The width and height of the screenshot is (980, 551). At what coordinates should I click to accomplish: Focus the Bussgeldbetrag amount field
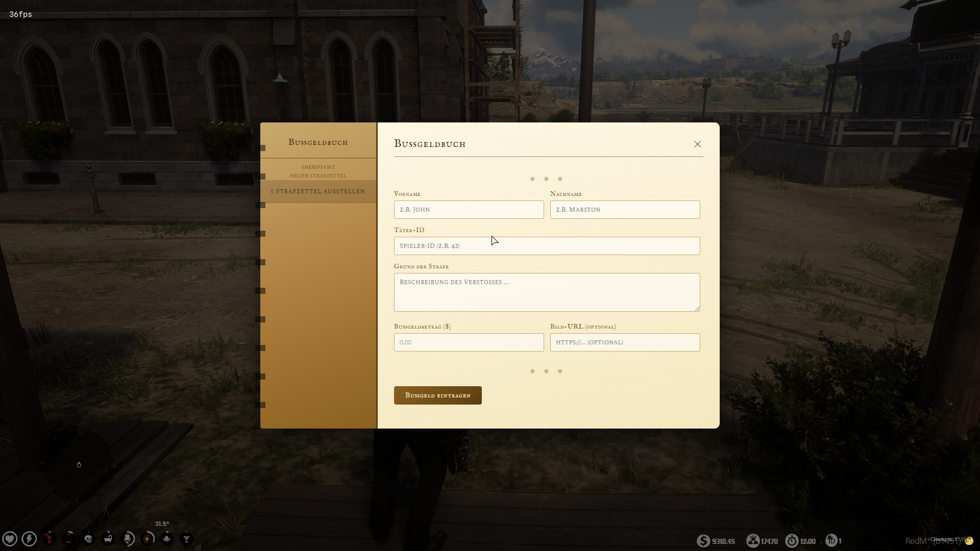[x=469, y=342]
